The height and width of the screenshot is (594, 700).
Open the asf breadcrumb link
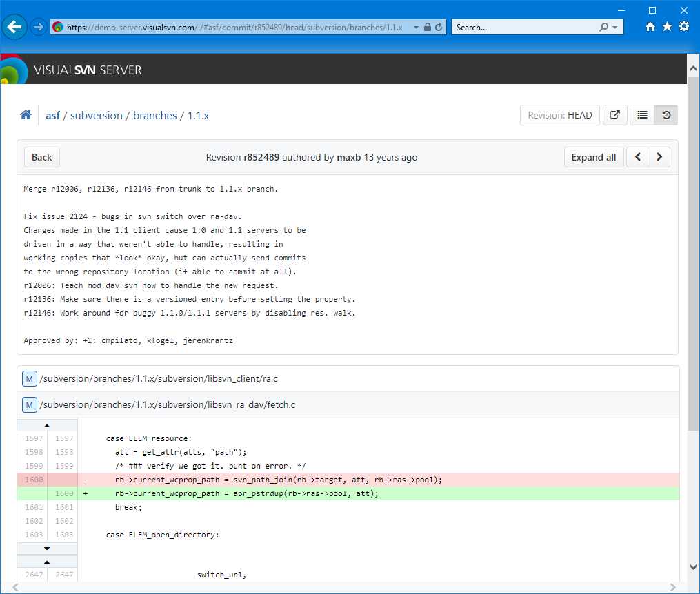coord(52,116)
